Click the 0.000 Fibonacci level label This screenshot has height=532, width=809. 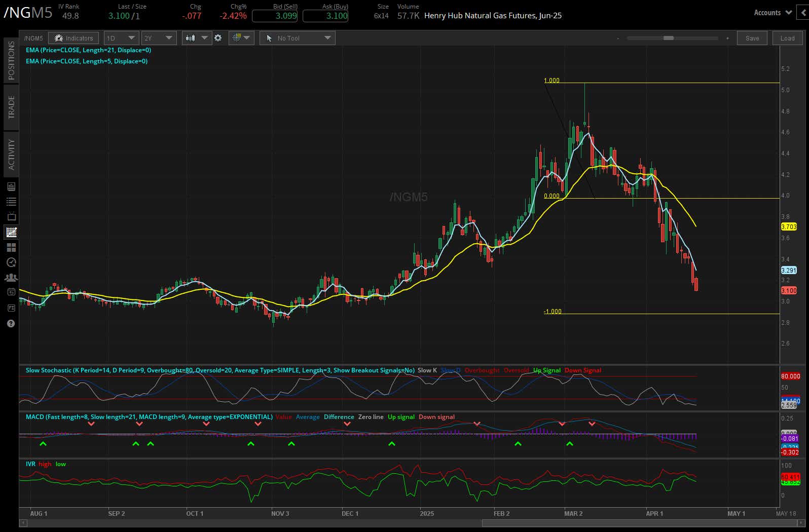(551, 196)
